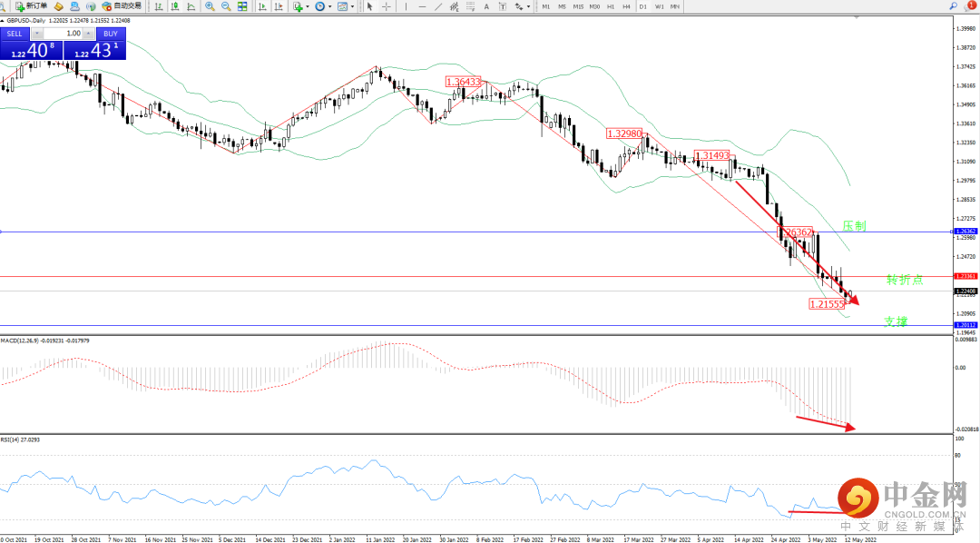Screen dimensions: 980x543
Task: Open the chat notification with badge 1
Action: pos(971,5)
